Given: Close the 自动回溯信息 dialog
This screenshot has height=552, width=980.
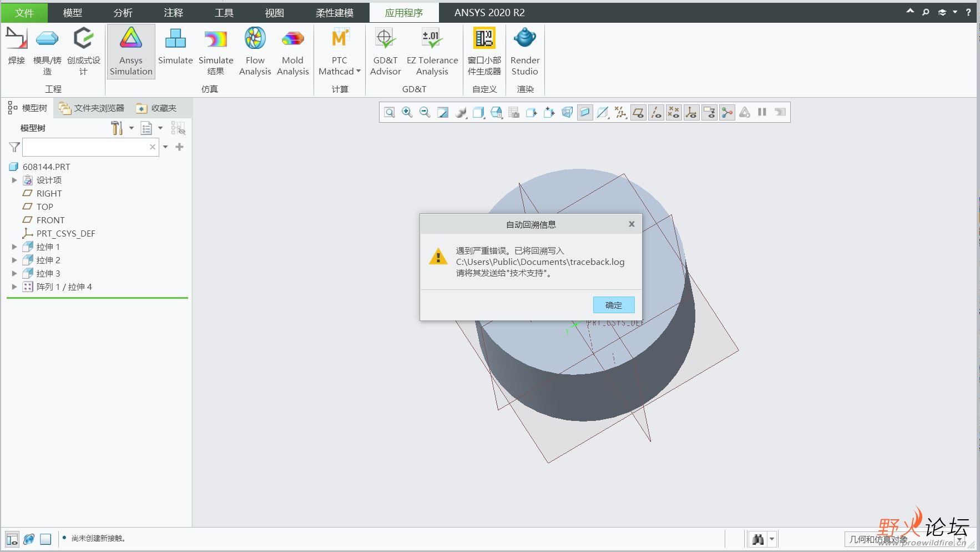Looking at the screenshot, I should point(632,224).
